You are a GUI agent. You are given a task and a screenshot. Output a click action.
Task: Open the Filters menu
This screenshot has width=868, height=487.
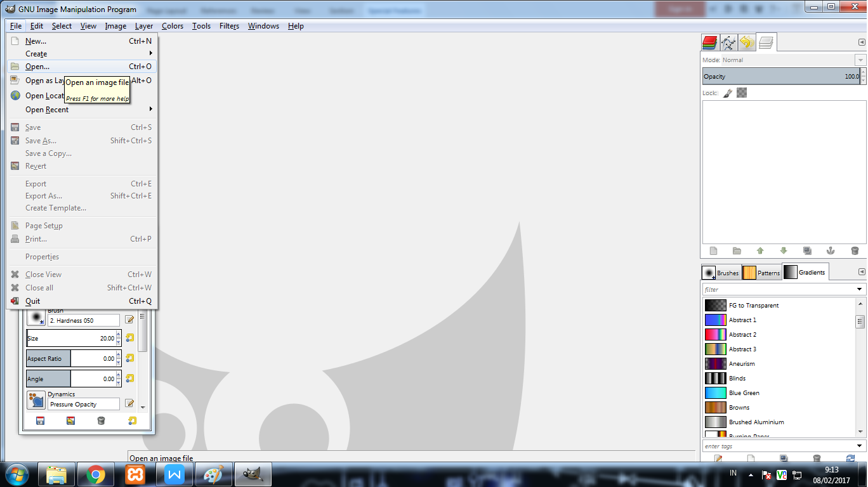(x=229, y=26)
